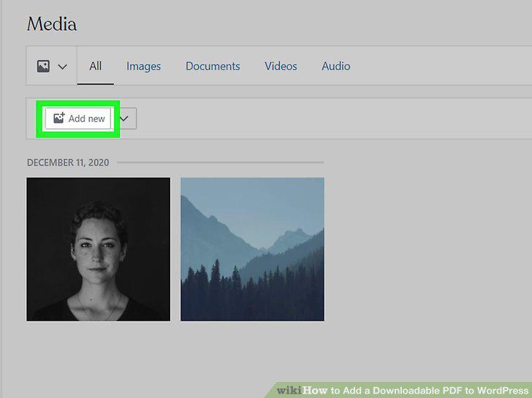Click the Add new button
This screenshot has height=398, width=532.
[78, 118]
